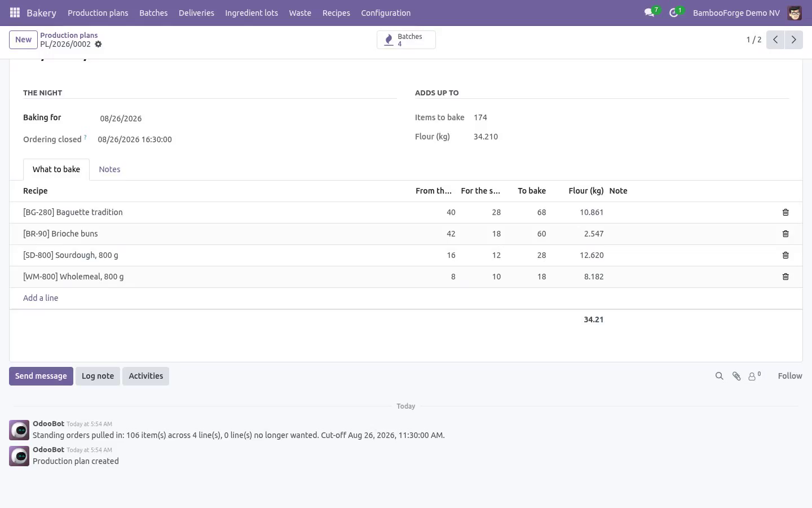Go back to Production plans breadcrumb

69,35
